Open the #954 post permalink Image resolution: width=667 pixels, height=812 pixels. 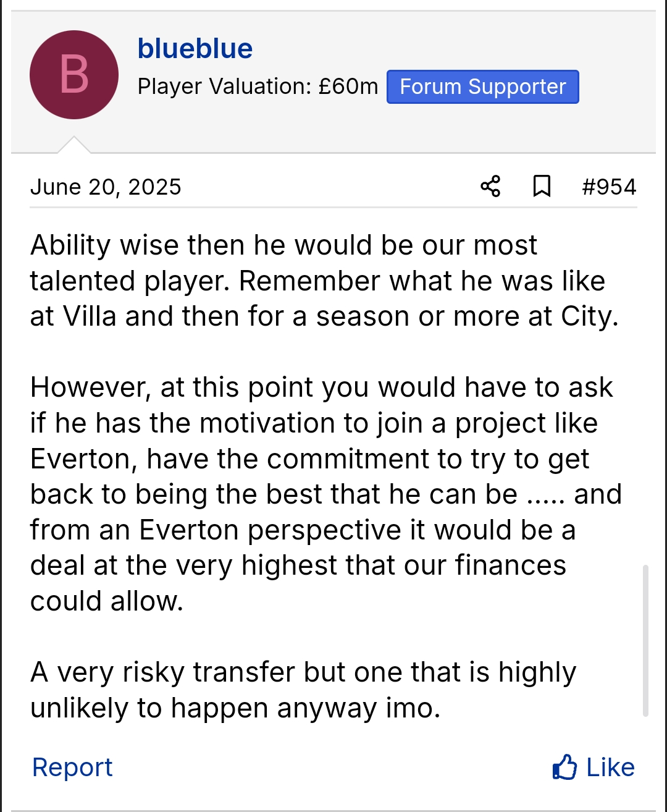point(609,187)
